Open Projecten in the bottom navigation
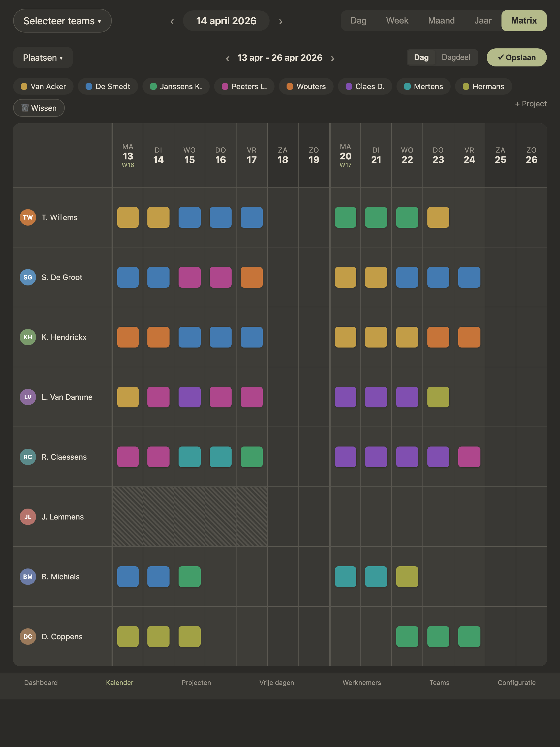Image resolution: width=560 pixels, height=747 pixels. 196,682
